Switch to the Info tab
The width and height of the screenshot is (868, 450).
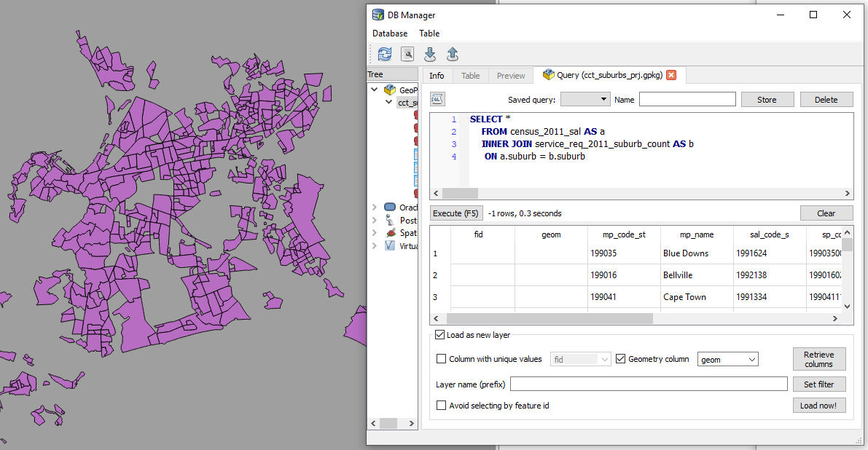point(437,76)
